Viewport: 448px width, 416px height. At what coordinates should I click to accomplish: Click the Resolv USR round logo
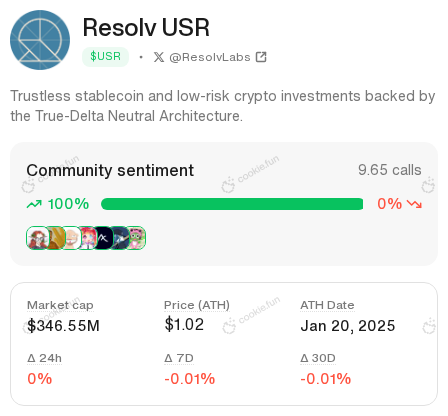coord(40,40)
